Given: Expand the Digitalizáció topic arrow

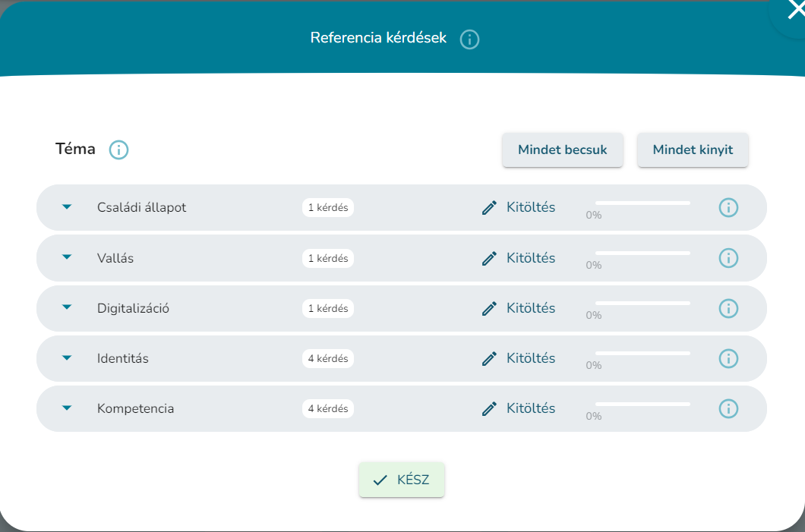Looking at the screenshot, I should click(x=67, y=307).
